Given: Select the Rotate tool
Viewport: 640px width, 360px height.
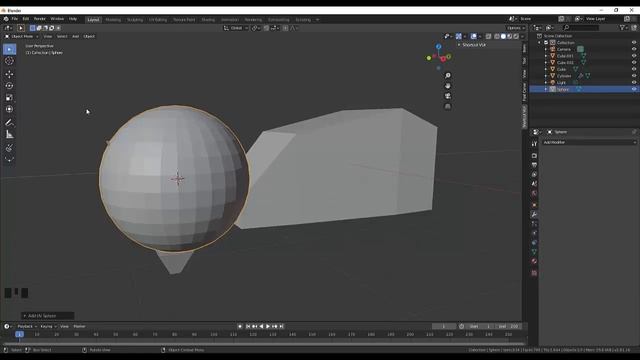Looking at the screenshot, I should point(9,86).
